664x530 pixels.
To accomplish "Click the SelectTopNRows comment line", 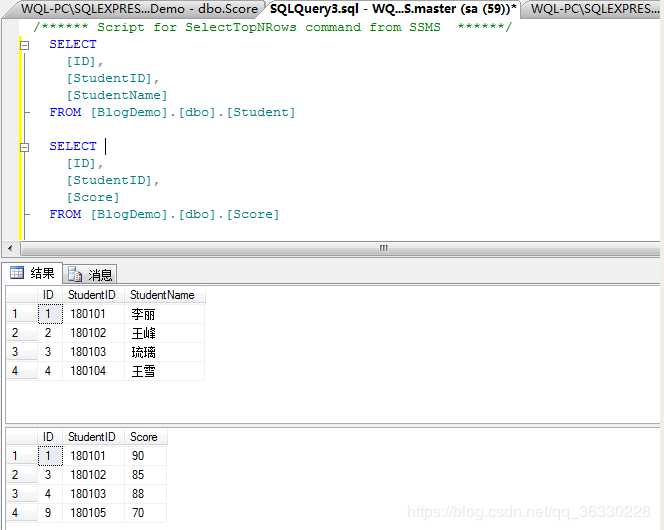I will pos(272,27).
